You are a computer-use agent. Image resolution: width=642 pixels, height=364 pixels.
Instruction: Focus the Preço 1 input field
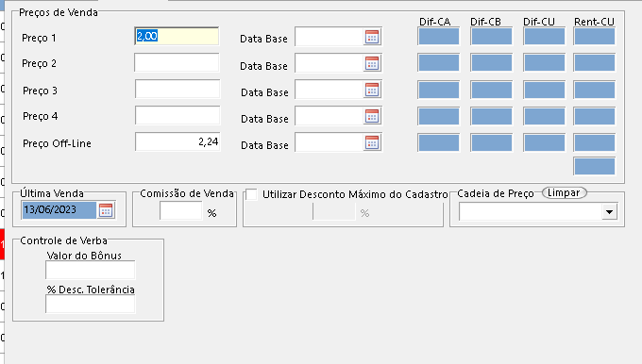coord(177,36)
